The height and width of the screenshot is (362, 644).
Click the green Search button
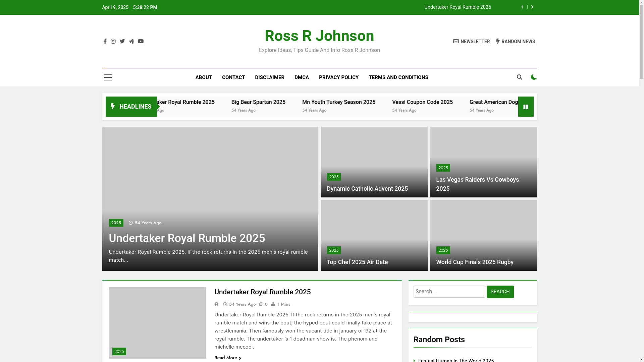point(500,292)
